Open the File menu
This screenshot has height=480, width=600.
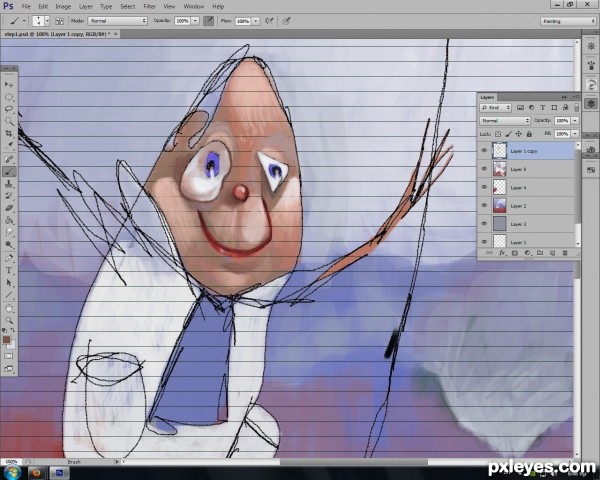point(26,7)
